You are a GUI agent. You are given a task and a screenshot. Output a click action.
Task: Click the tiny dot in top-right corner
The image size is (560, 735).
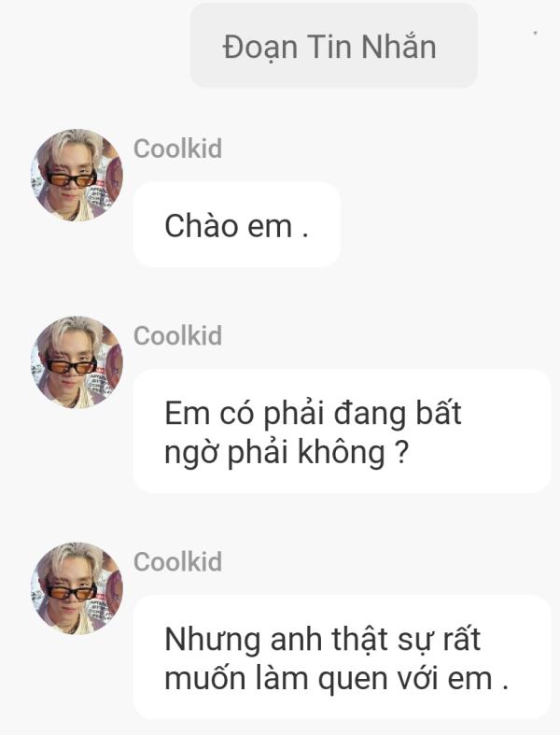pyautogui.click(x=535, y=33)
